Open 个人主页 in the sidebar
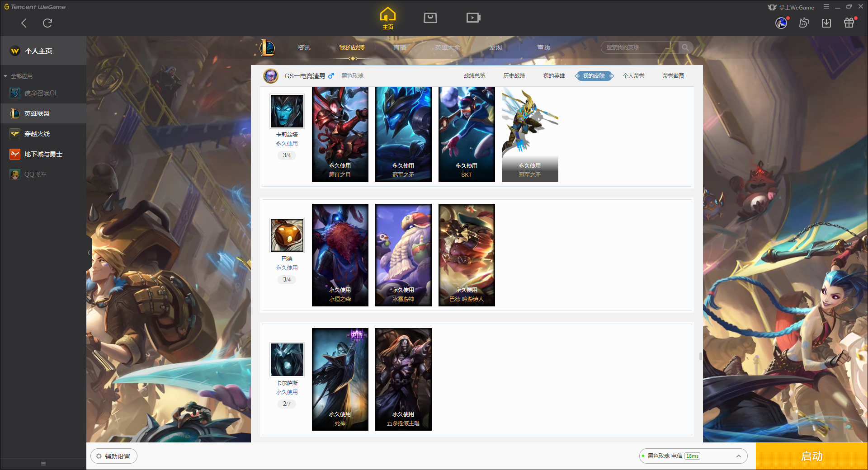 coord(43,51)
